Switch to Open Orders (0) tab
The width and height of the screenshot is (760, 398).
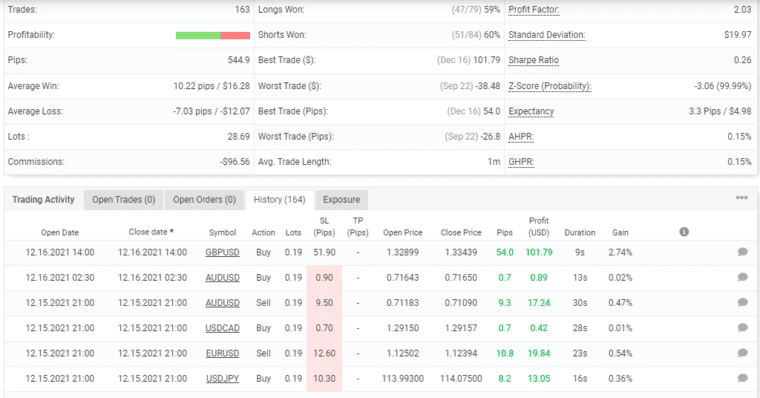[x=205, y=200]
